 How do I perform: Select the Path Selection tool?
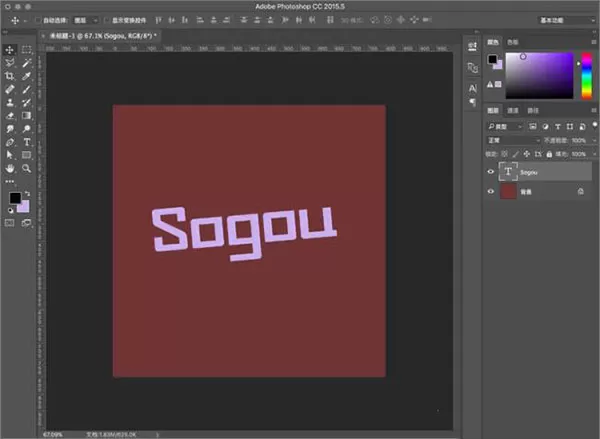(x=10, y=155)
